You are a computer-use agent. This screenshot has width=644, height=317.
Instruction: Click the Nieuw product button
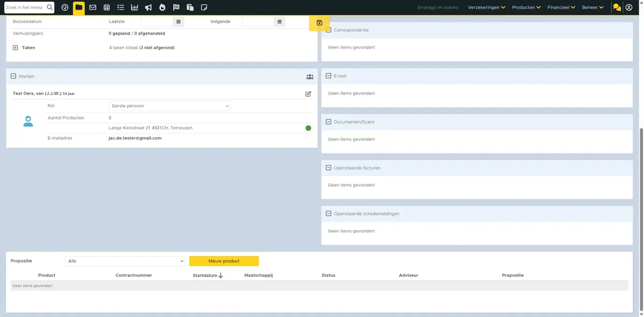224,261
